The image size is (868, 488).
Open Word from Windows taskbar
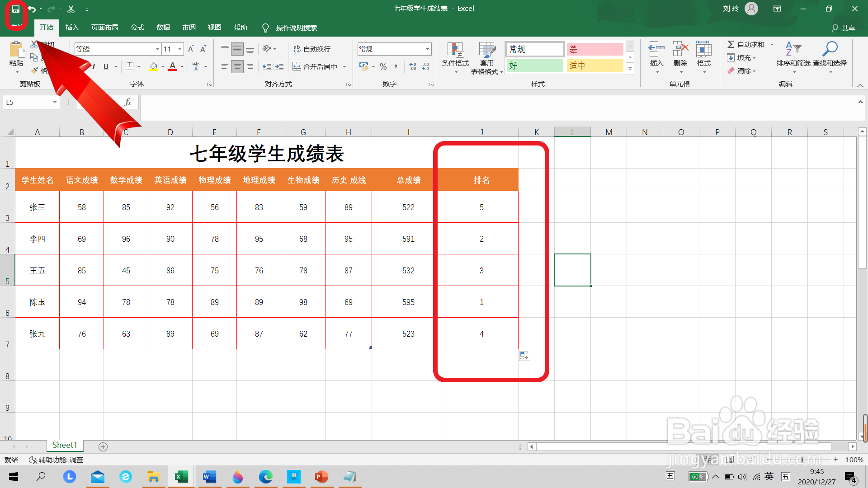tap(209, 477)
